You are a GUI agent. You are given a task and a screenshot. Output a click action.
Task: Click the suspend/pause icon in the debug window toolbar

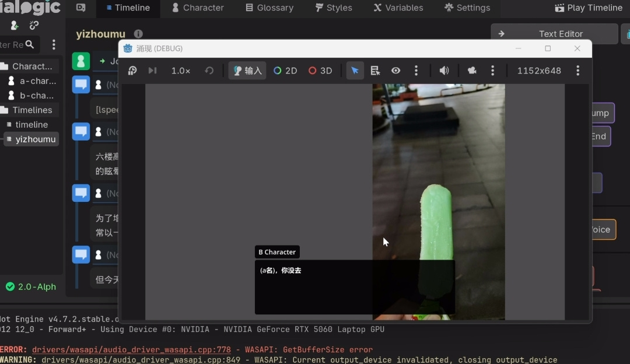[132, 71]
